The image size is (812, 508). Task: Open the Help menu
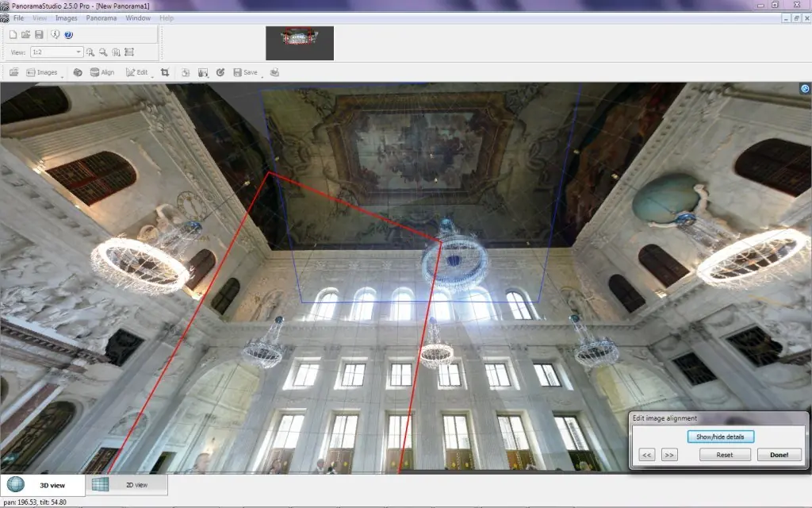(167, 18)
